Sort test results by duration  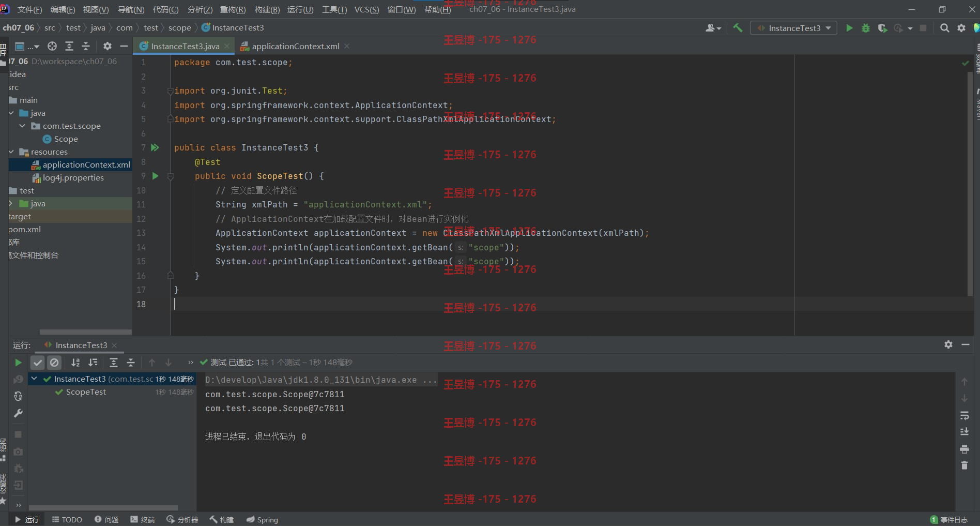(93, 363)
